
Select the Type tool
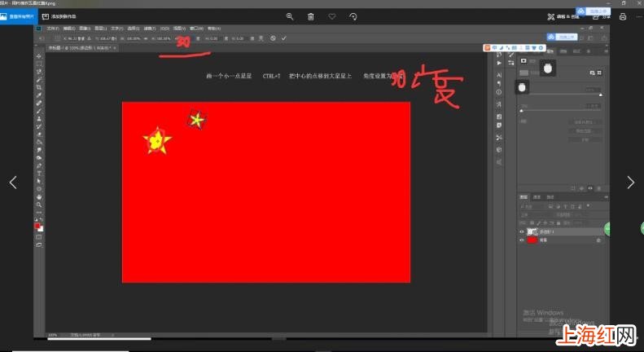(39, 173)
